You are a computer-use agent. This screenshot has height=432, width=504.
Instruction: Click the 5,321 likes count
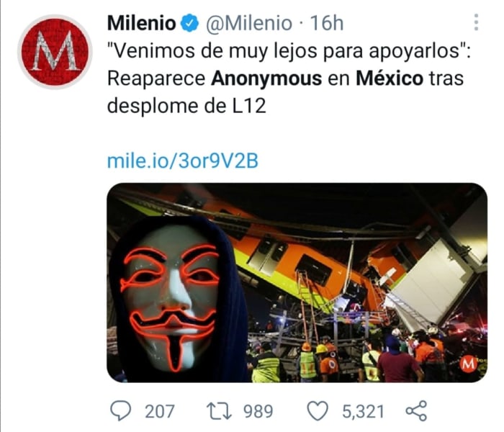[x=363, y=411]
